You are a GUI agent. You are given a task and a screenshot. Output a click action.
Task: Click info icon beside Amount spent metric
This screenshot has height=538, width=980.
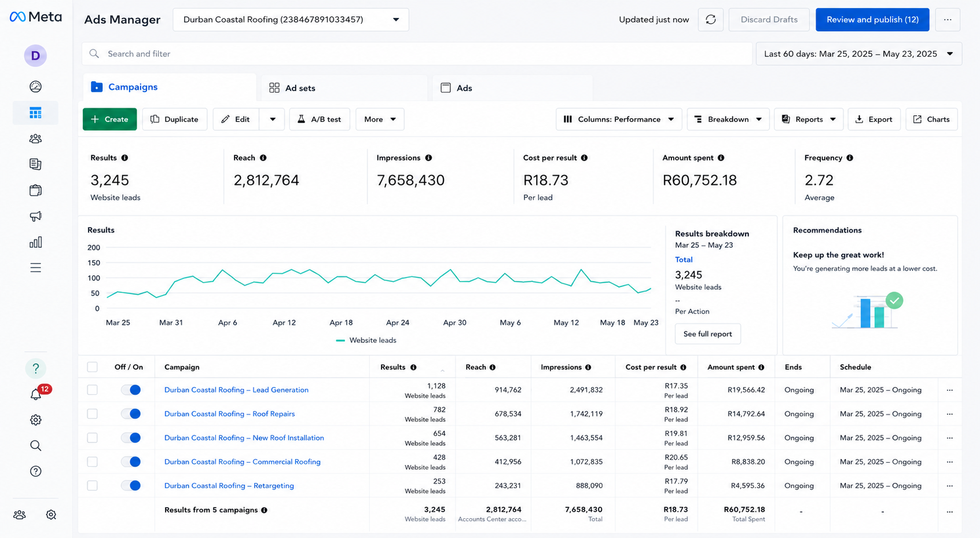click(721, 158)
